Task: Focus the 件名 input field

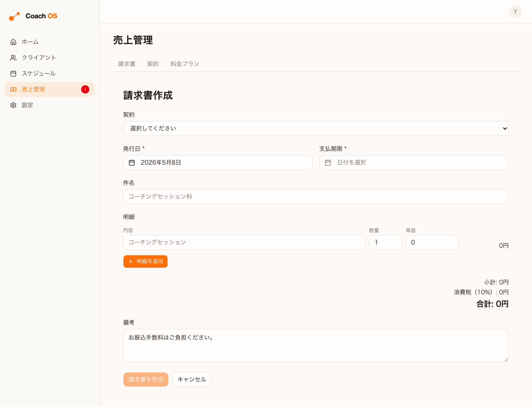Action: click(316, 197)
